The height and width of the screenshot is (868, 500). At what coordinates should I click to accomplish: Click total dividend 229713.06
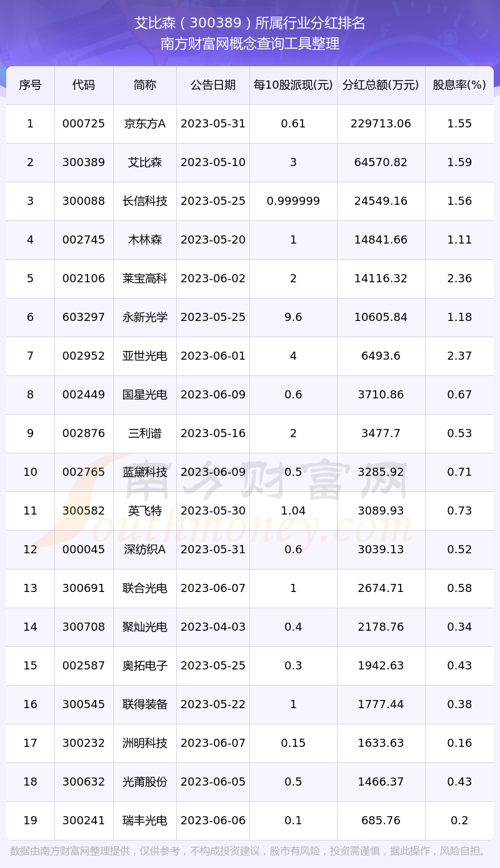[381, 124]
